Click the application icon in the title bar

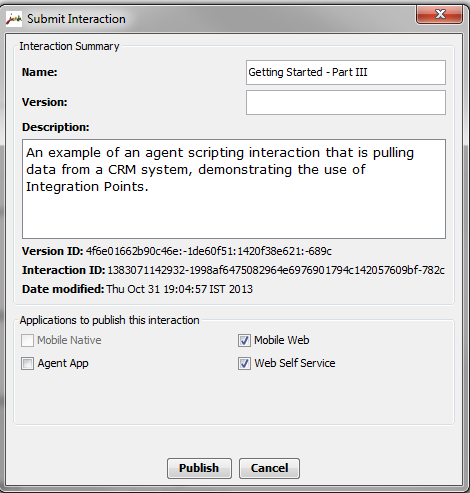(x=14, y=19)
